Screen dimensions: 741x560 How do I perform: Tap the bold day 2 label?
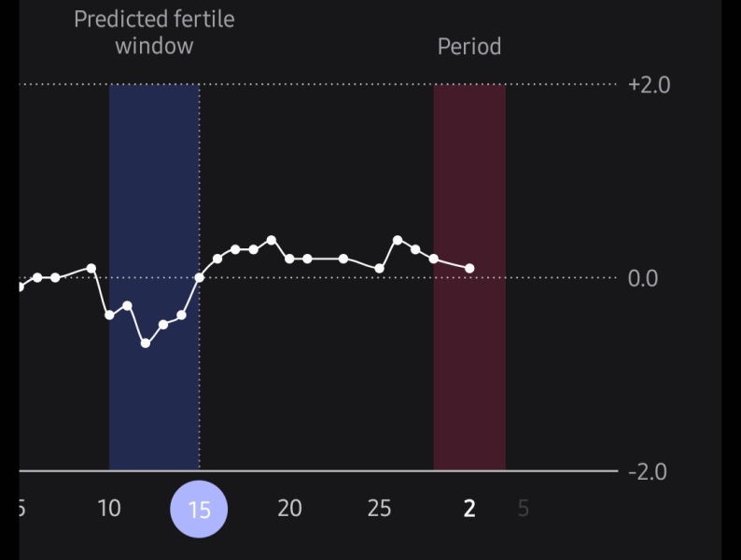point(469,509)
